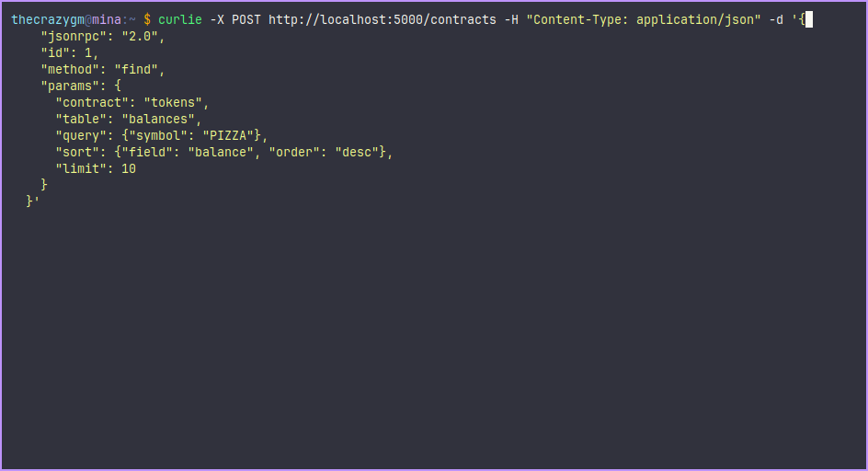The image size is (868, 471).
Task: Click the terminal block cursor
Action: point(808,19)
